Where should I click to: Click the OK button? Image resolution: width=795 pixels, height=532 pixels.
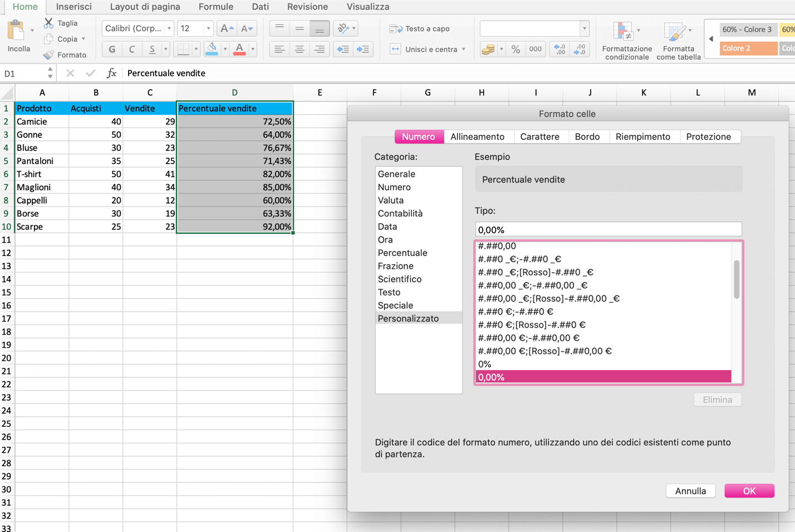(749, 491)
